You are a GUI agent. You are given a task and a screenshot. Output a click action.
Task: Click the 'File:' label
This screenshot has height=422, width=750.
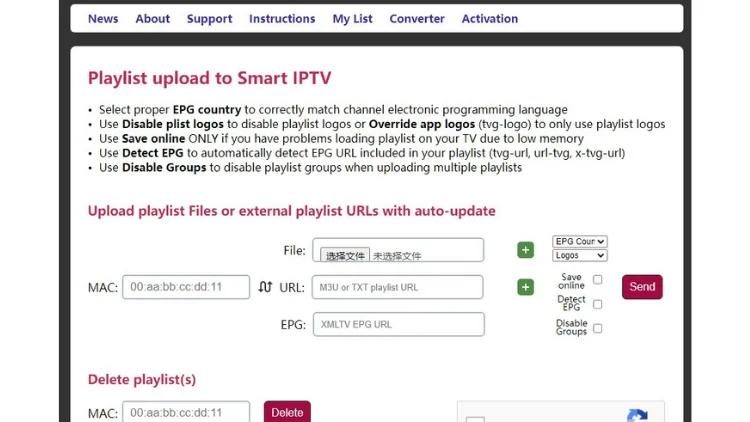pos(294,250)
